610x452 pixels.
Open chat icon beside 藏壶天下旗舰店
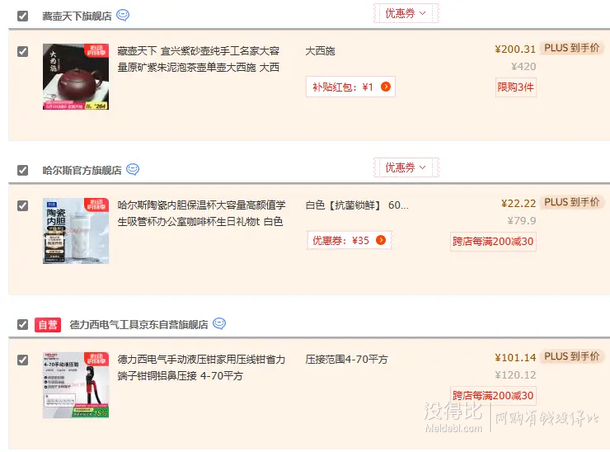(123, 15)
